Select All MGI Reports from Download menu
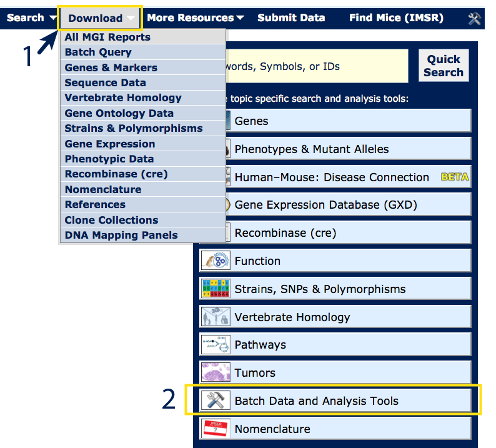The image size is (496, 448). (143, 37)
